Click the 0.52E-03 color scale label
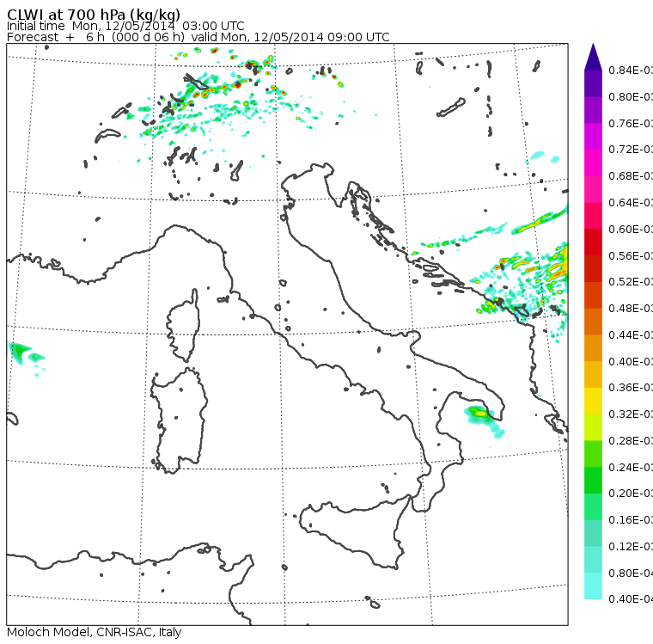Screen dimensions: 653x644 tap(630, 282)
